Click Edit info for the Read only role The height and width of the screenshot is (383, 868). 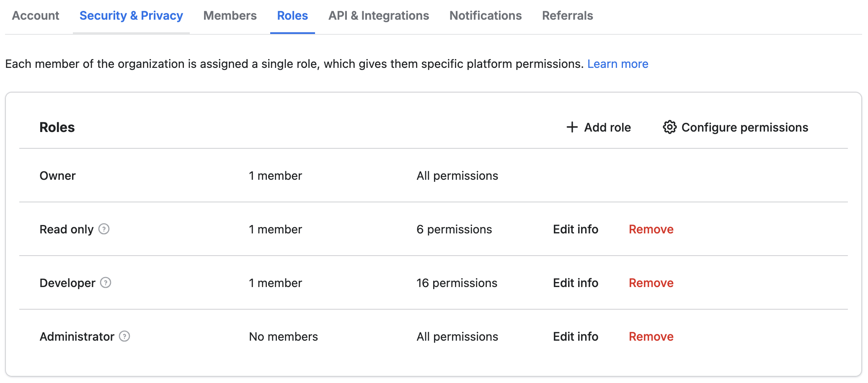click(575, 229)
